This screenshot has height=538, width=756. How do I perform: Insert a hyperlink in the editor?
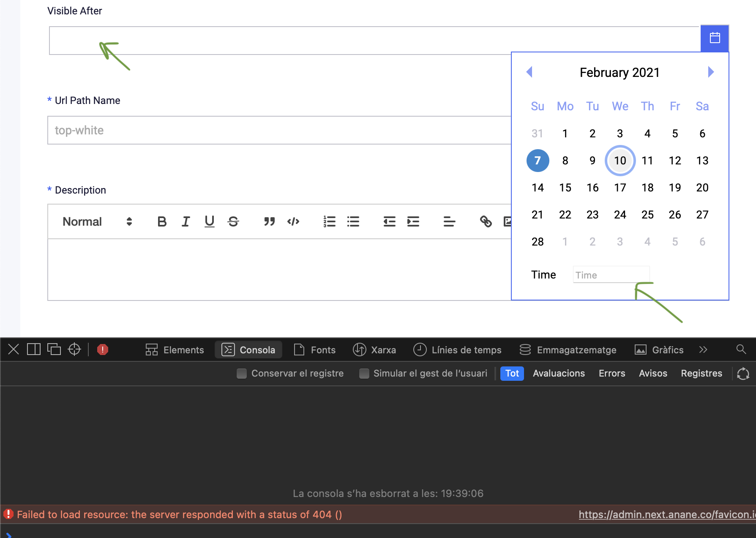tap(486, 221)
